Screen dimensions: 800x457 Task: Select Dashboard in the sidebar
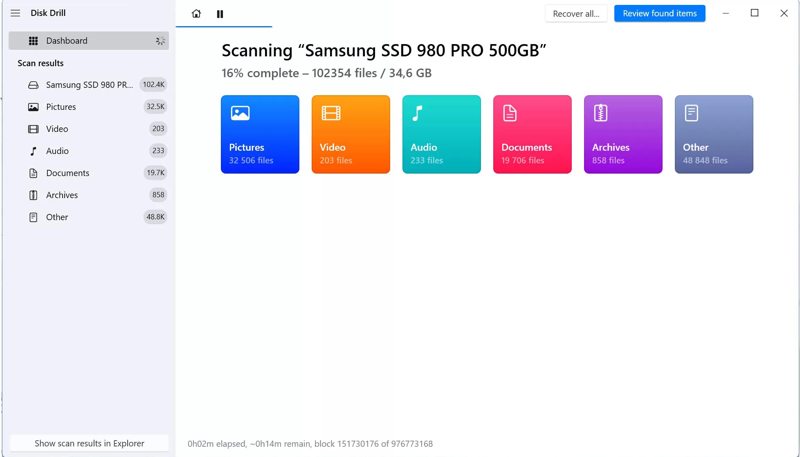(x=89, y=41)
